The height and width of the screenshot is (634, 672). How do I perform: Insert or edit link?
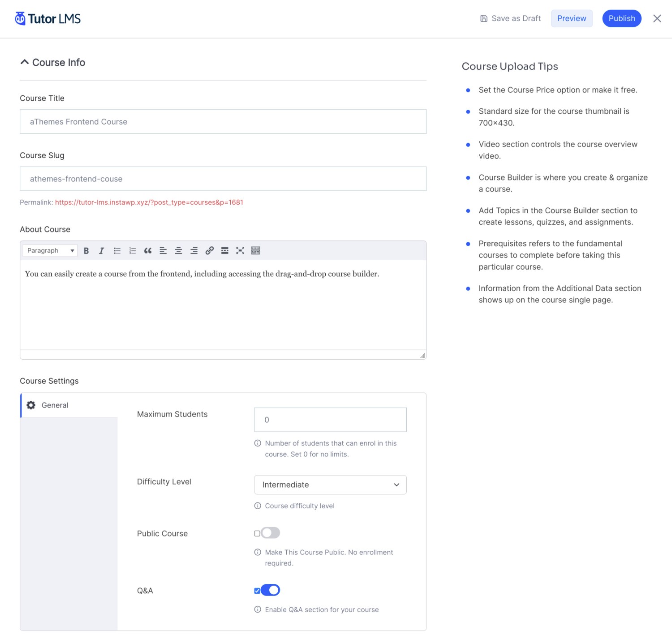click(209, 251)
